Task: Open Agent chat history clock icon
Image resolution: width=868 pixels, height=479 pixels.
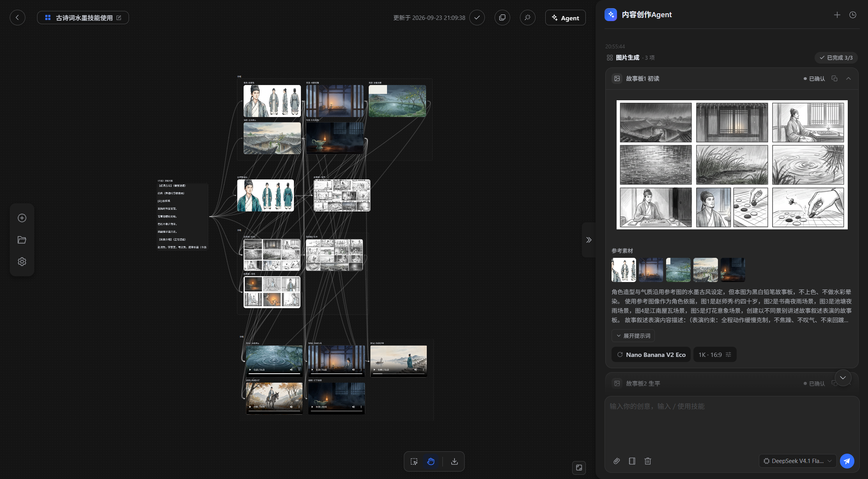Action: coord(853,15)
